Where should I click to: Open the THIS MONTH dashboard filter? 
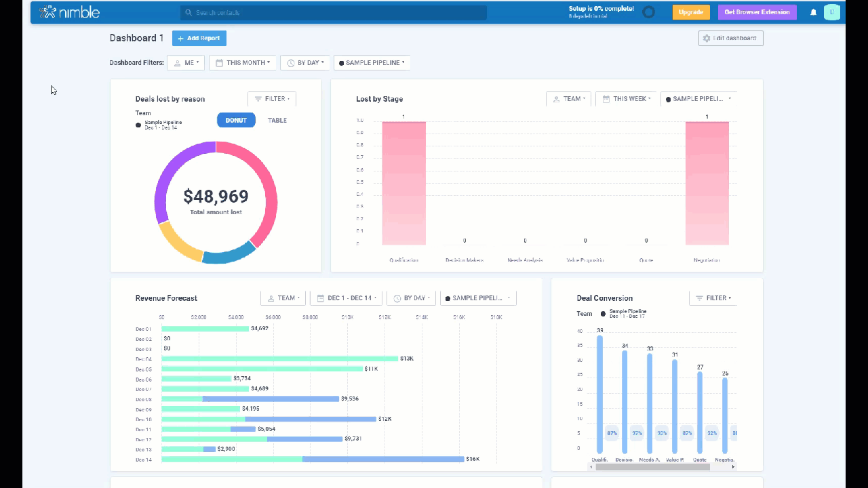coord(243,63)
